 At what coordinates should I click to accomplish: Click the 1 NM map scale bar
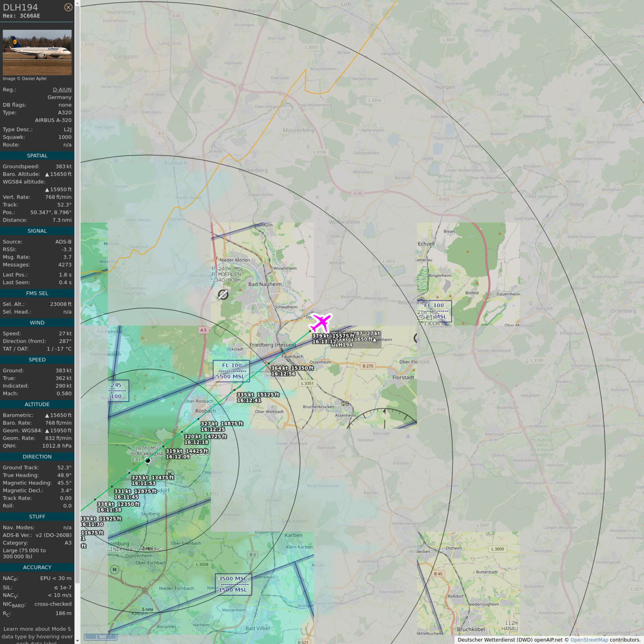coord(101,637)
